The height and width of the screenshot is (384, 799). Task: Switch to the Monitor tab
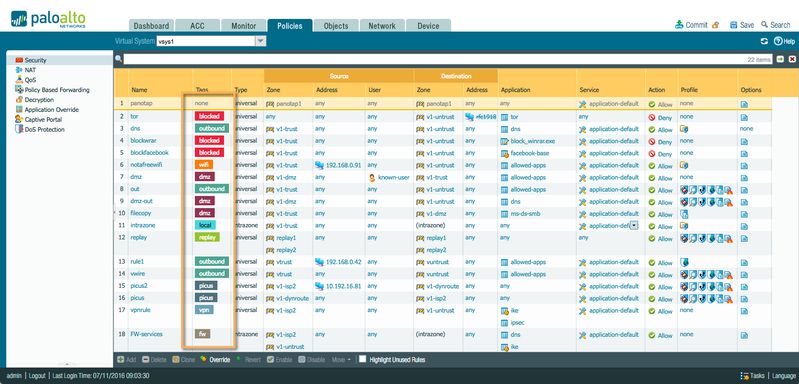244,25
